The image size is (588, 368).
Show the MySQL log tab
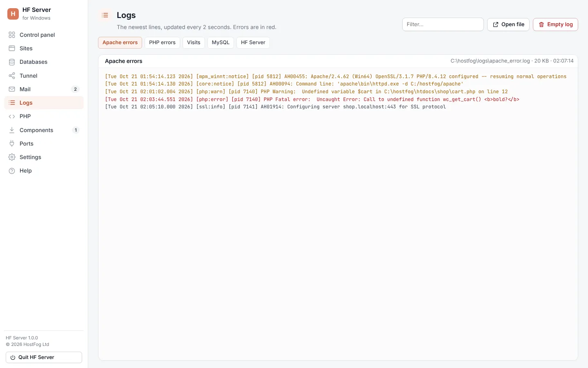point(220,43)
